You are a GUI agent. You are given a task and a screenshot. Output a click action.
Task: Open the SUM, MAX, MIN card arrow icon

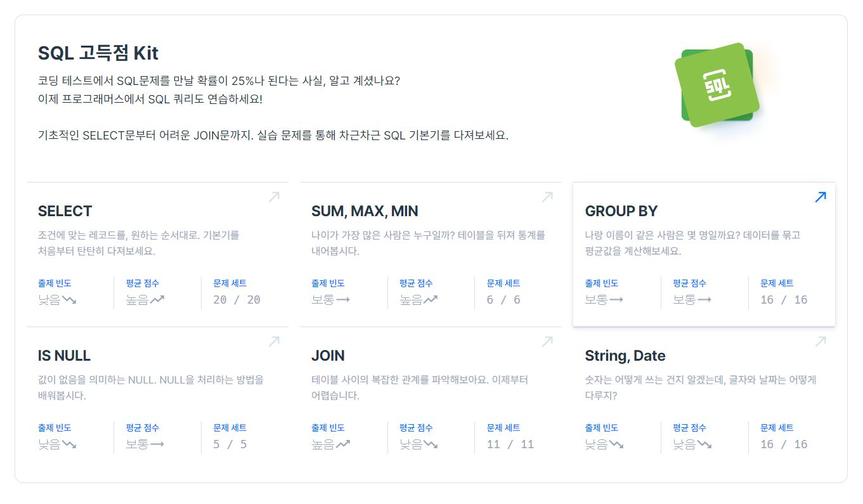pos(547,197)
